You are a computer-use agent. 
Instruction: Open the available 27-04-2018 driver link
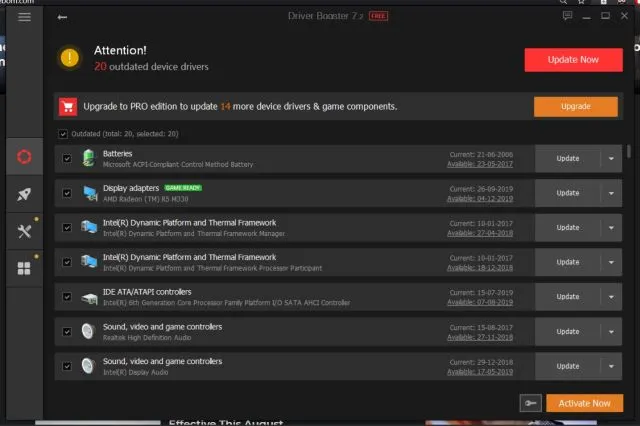pyautogui.click(x=480, y=233)
